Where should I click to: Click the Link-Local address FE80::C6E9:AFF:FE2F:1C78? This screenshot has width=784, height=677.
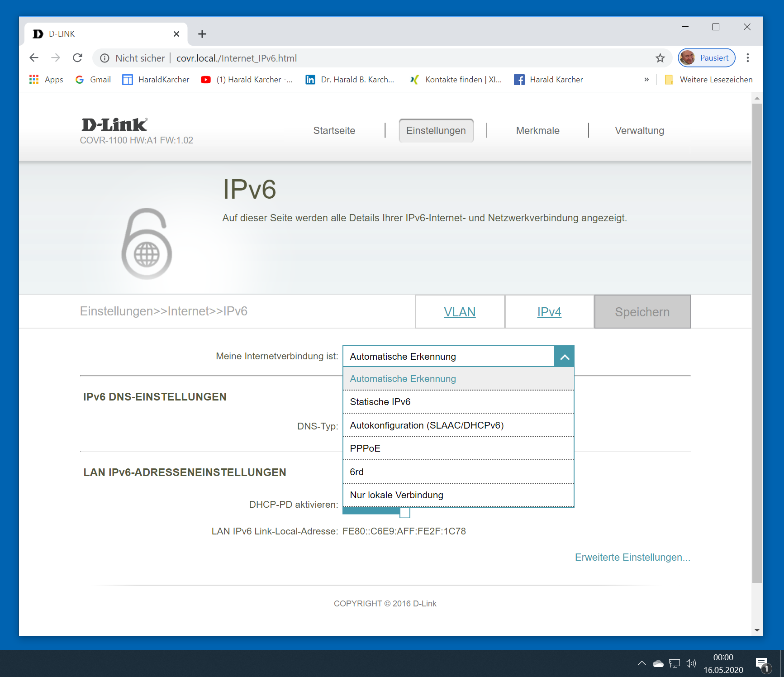[404, 531]
